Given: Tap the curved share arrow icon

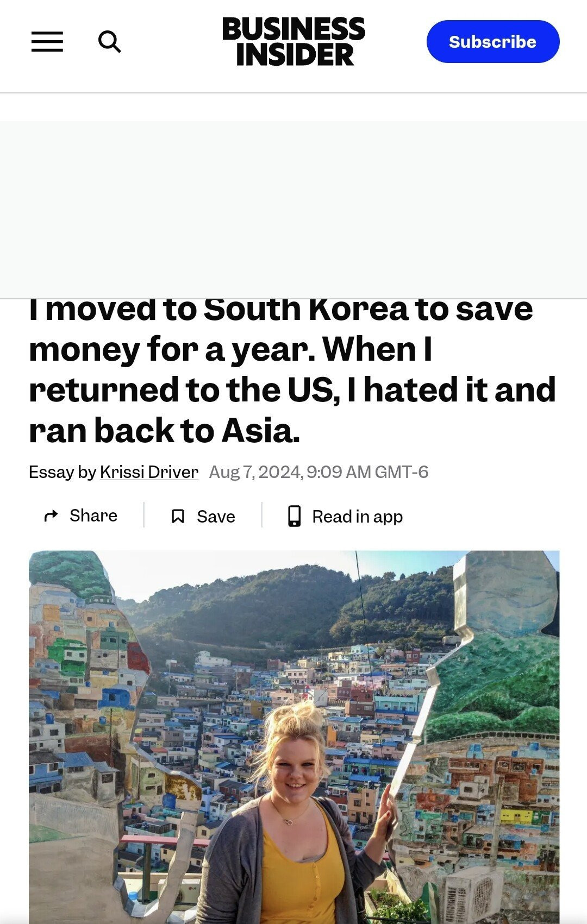Looking at the screenshot, I should point(51,516).
